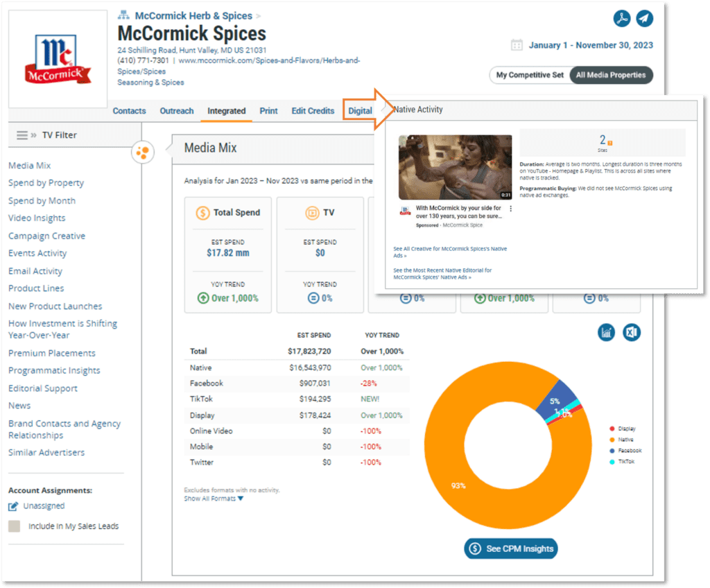Click the 2 Sites count in Native Activity

tap(603, 139)
